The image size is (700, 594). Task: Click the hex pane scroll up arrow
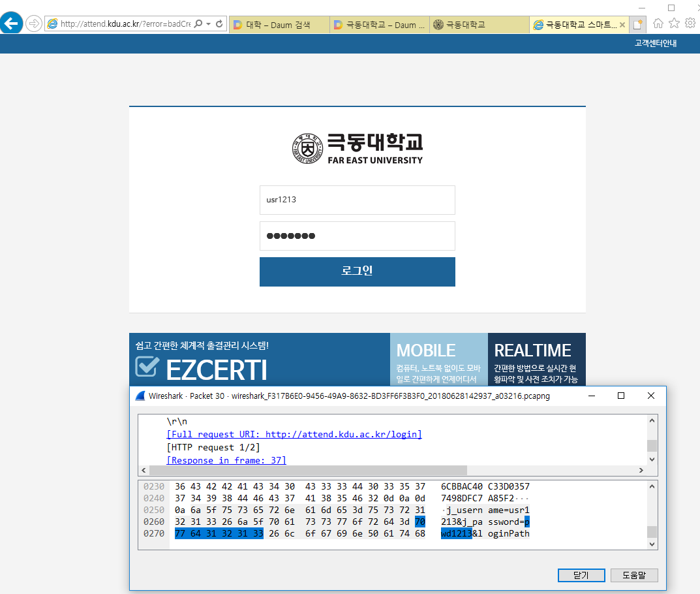pos(652,486)
